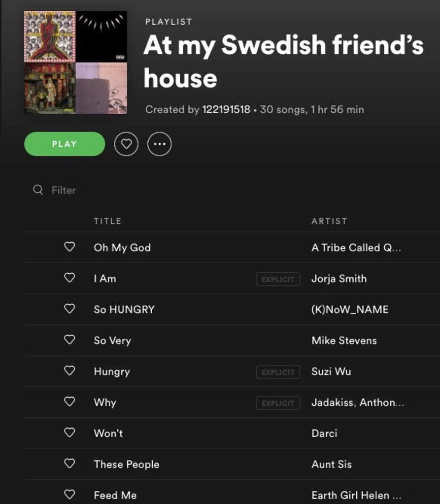Image resolution: width=440 pixels, height=504 pixels.
Task: Favorite These People with its heart icon
Action: tap(69, 464)
